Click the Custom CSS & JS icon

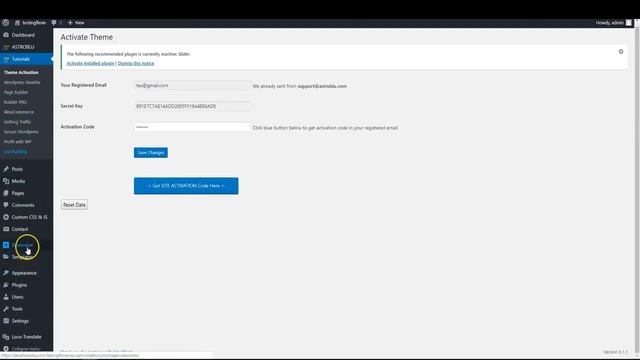pos(6,217)
